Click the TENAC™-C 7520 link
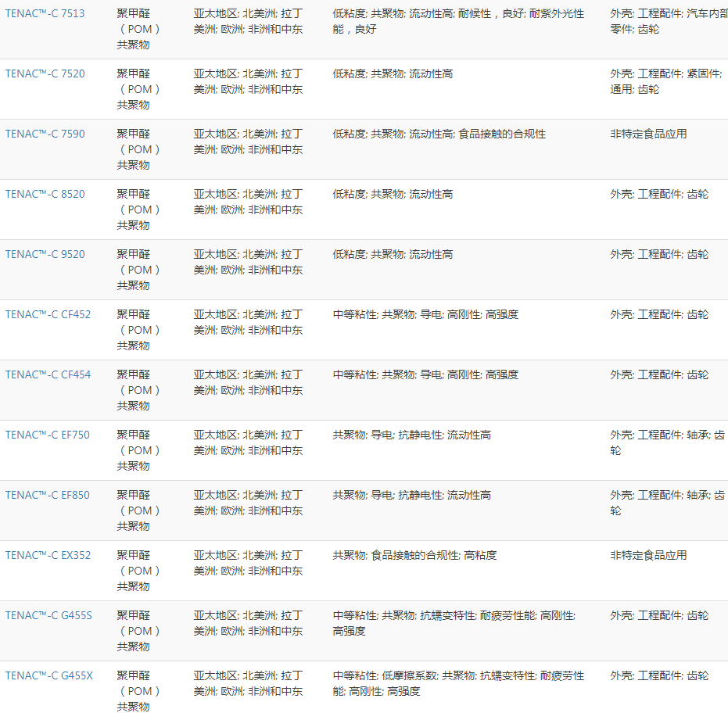Viewport: 728px width, 720px height. pyautogui.click(x=45, y=74)
